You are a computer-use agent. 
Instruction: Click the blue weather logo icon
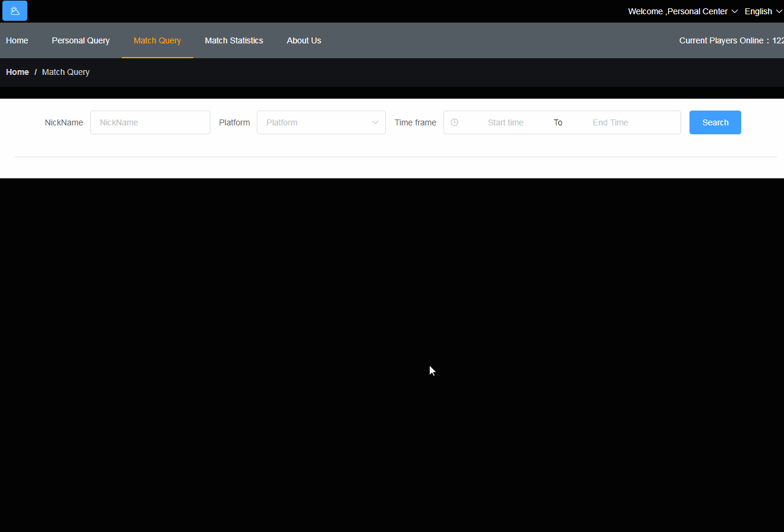(15, 11)
